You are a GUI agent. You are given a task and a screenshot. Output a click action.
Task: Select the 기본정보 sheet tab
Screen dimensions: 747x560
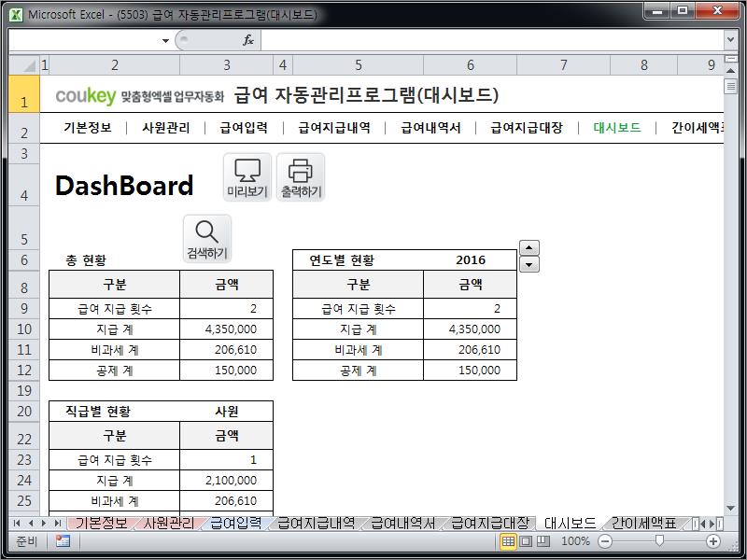point(101,524)
